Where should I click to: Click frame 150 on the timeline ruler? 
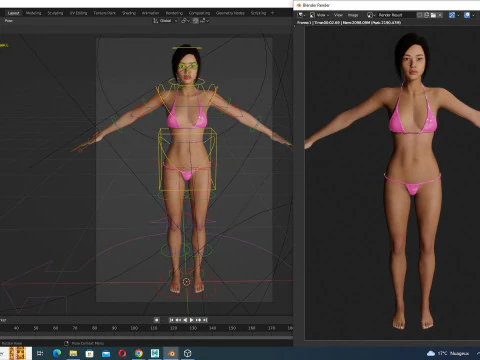tap(232, 328)
